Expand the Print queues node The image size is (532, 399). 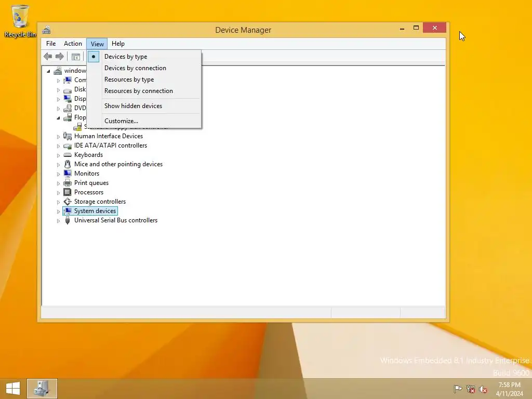click(x=58, y=183)
